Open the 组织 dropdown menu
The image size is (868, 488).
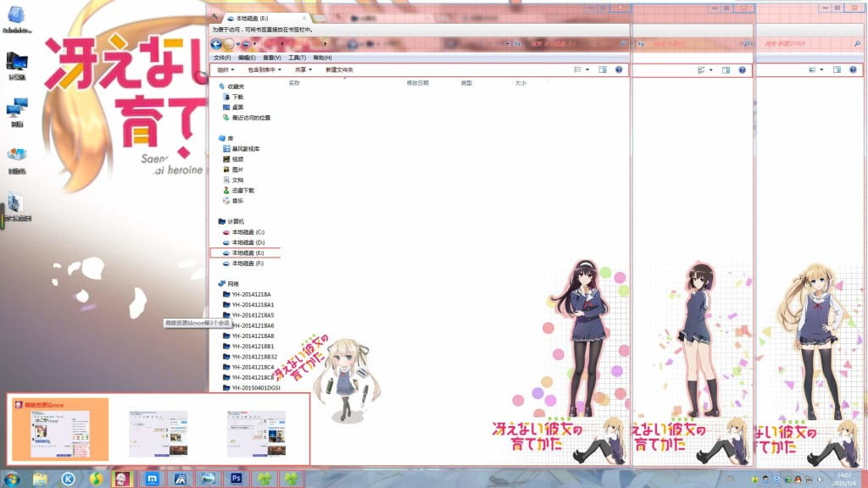[x=225, y=69]
